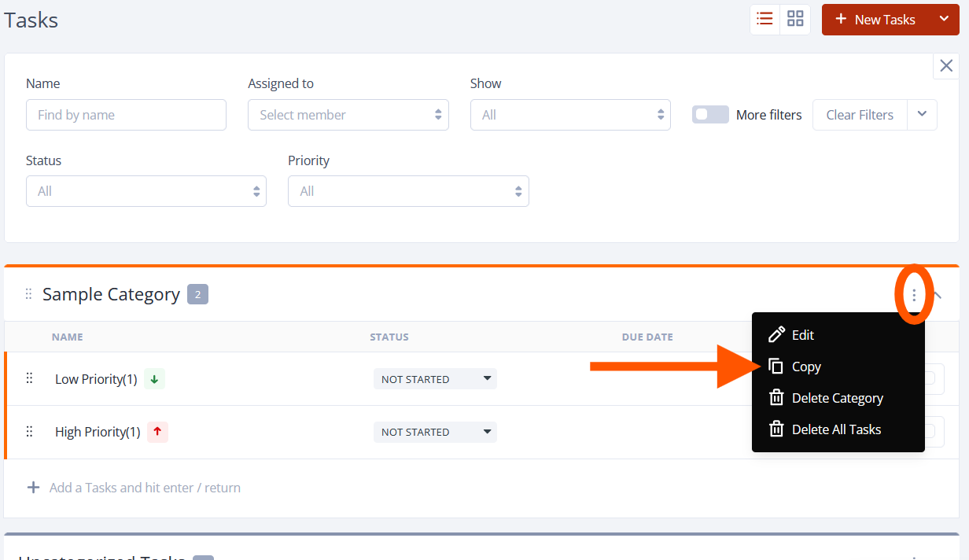Click Add a Tasks input field
The width and height of the screenshot is (969, 560).
pyautogui.click(x=145, y=488)
